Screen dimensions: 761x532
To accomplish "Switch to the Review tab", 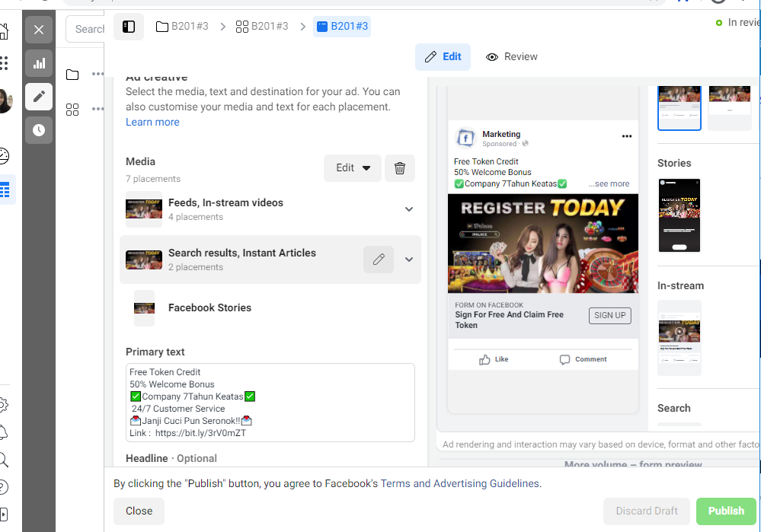I will (x=512, y=57).
